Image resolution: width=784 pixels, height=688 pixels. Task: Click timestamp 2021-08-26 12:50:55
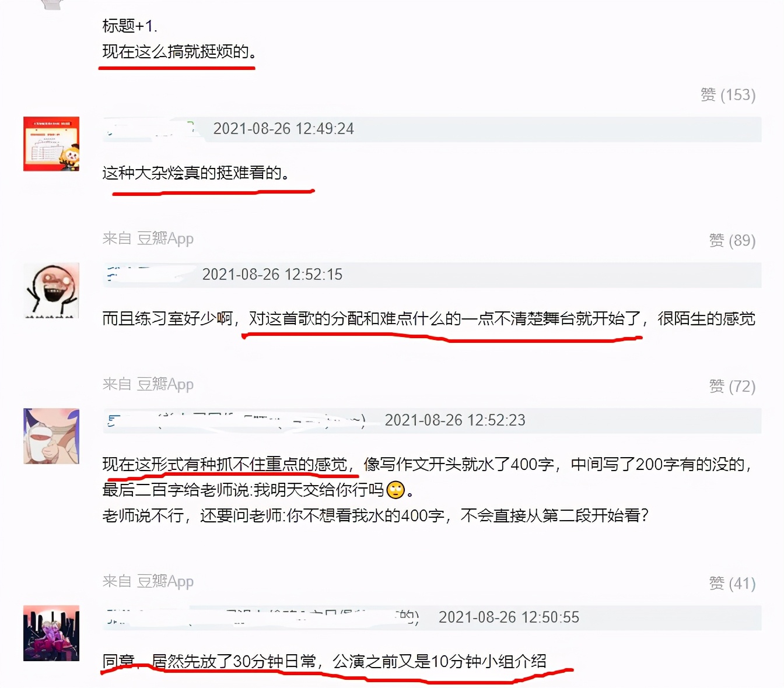[x=509, y=617]
